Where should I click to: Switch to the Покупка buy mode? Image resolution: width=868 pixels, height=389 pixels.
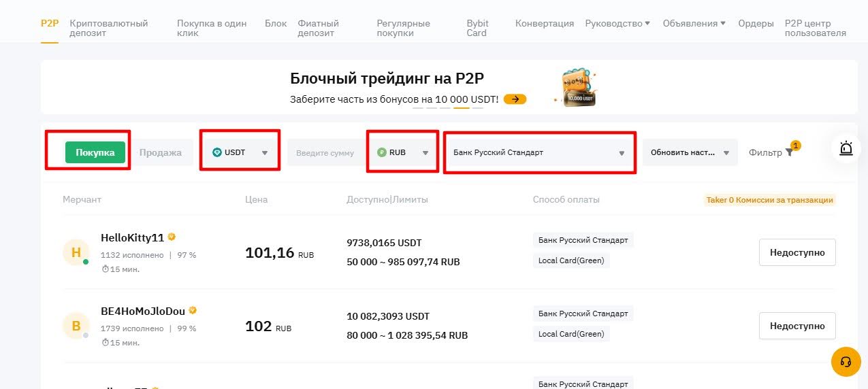coord(95,152)
